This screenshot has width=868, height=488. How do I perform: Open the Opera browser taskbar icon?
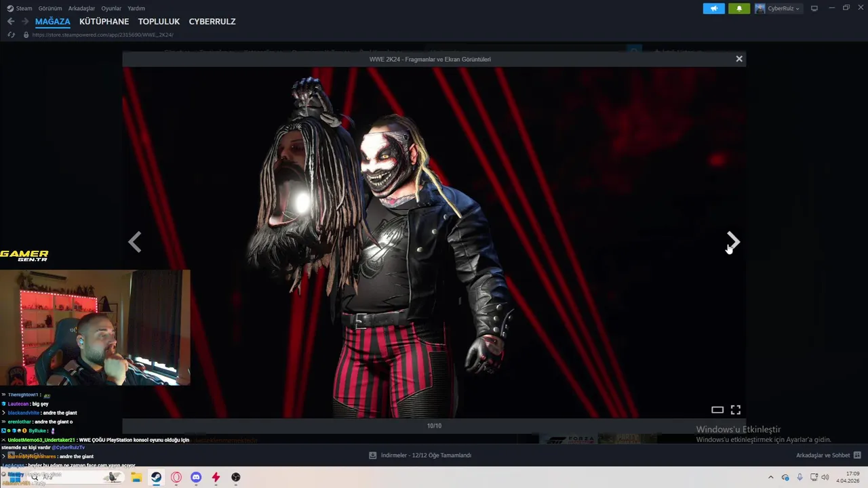pos(176,477)
